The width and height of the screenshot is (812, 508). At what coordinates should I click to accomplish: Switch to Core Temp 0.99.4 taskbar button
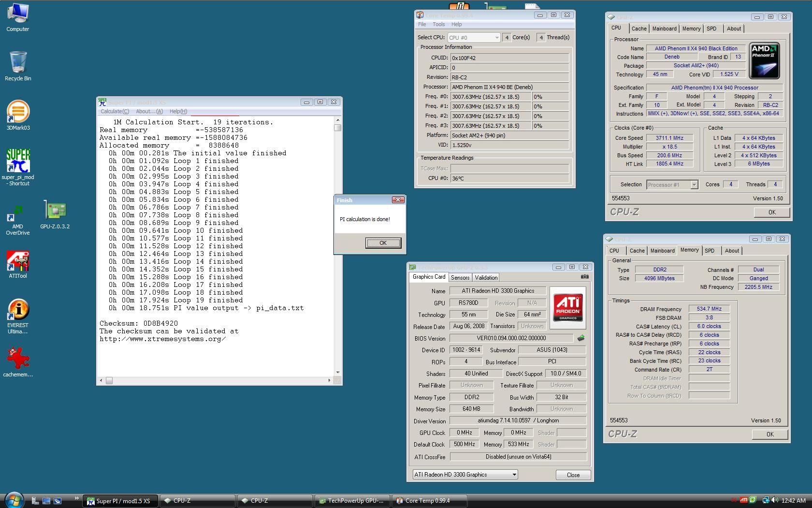429,501
